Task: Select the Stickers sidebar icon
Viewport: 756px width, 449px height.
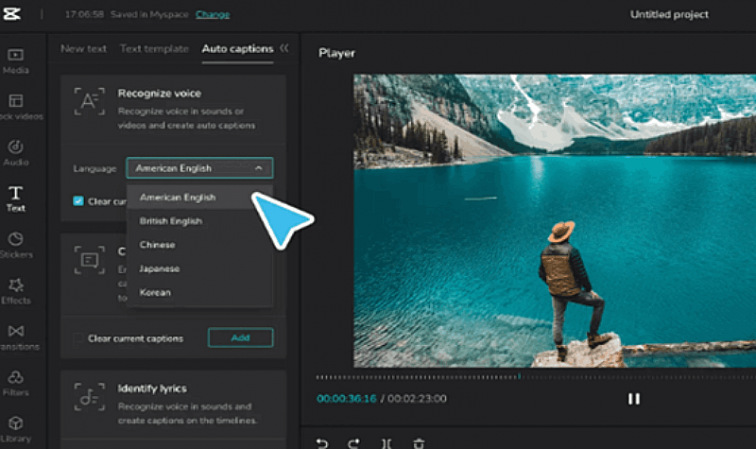Action: [x=16, y=245]
